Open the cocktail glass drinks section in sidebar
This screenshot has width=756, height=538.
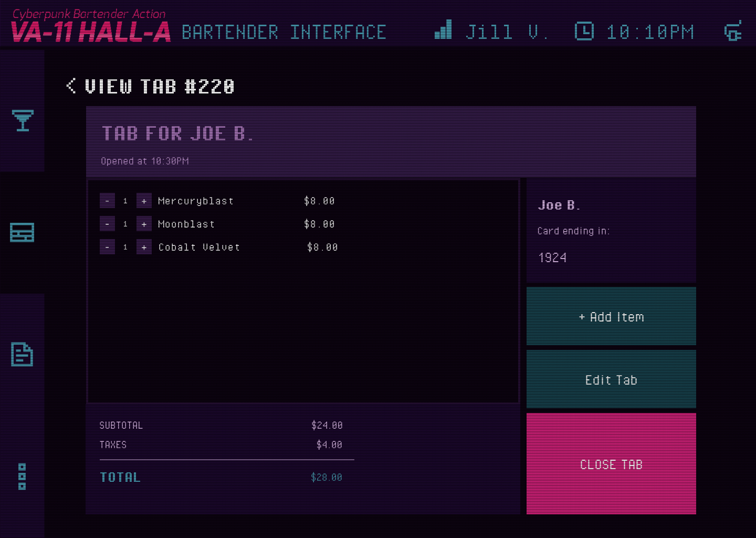coord(23,120)
